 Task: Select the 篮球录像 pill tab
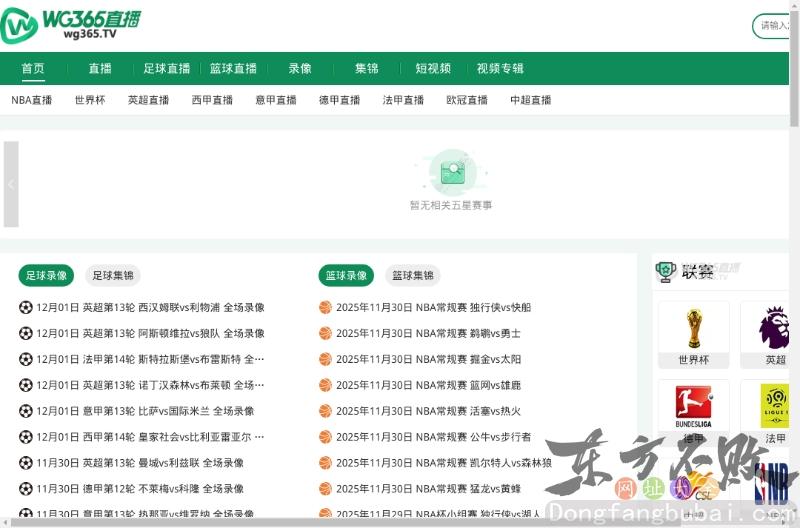(x=346, y=275)
